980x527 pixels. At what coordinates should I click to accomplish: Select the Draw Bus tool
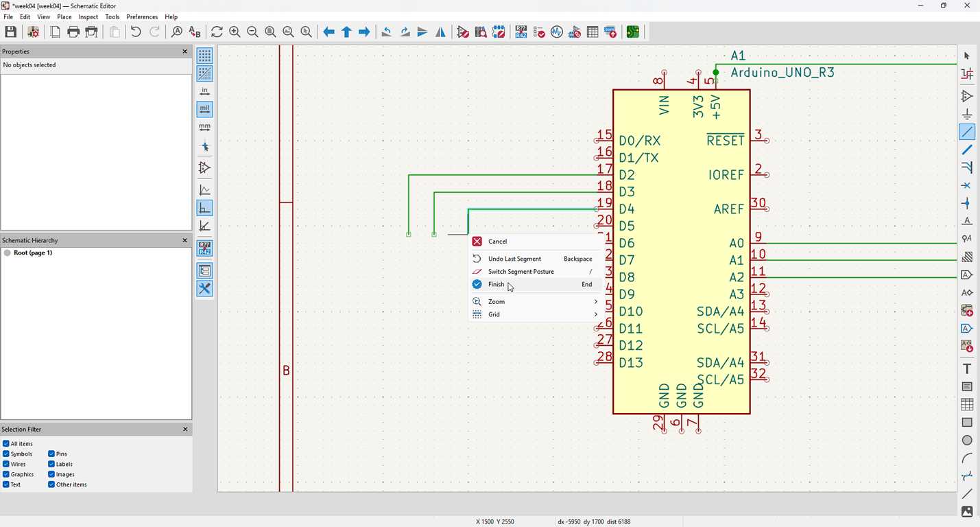pyautogui.click(x=967, y=150)
